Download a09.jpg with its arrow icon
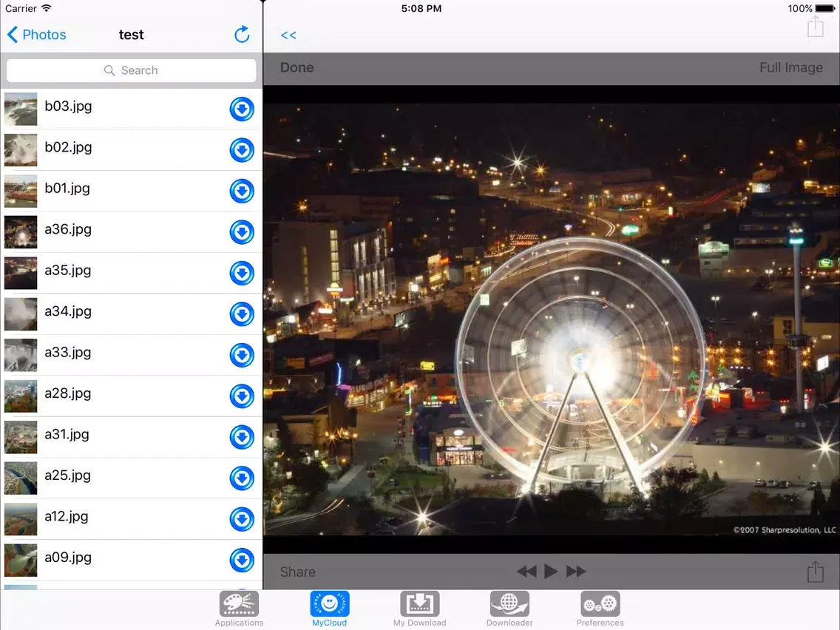The height and width of the screenshot is (630, 840). 242,560
